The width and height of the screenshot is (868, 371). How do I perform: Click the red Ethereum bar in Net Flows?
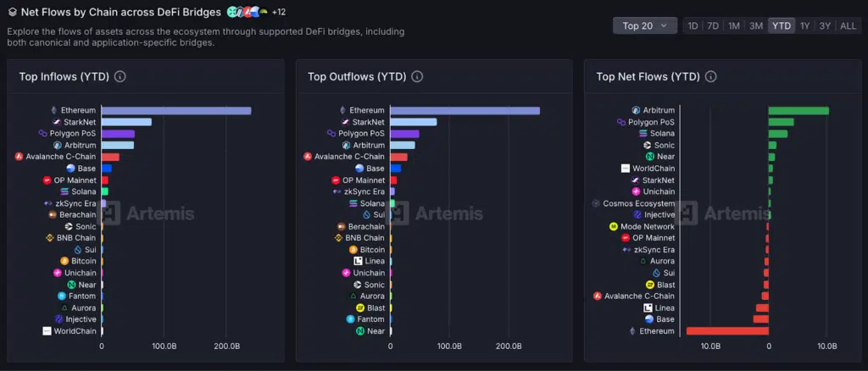pyautogui.click(x=726, y=331)
